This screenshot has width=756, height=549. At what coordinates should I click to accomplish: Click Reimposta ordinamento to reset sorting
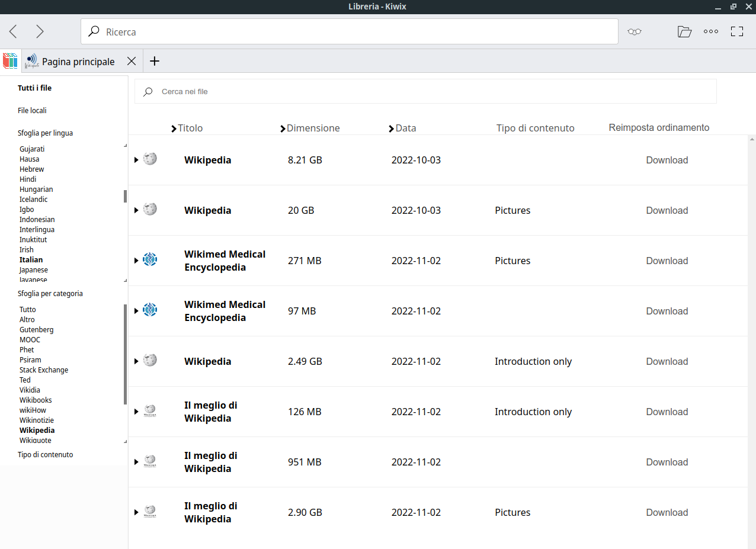pyautogui.click(x=659, y=128)
